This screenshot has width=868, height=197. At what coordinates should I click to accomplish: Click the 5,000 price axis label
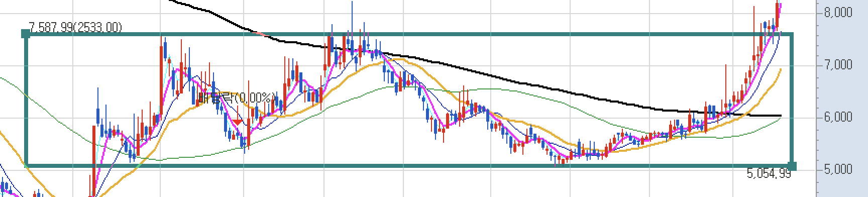pos(838,169)
